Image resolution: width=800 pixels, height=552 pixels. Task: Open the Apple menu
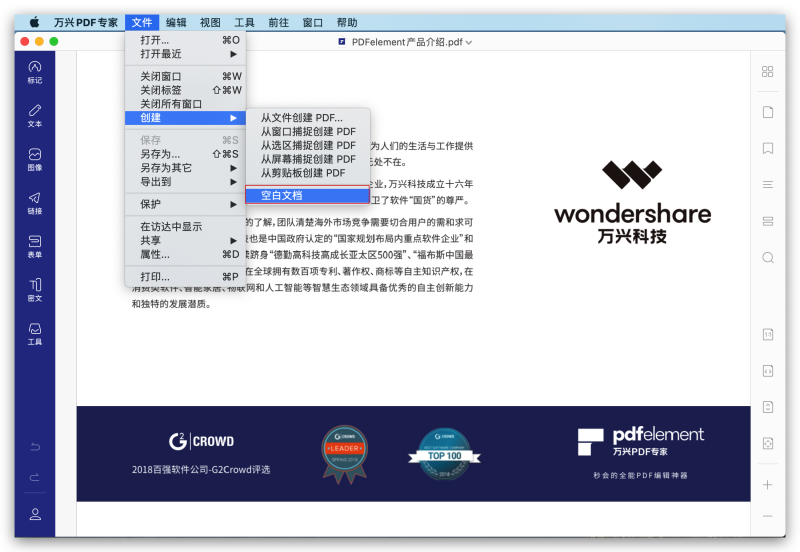click(34, 22)
